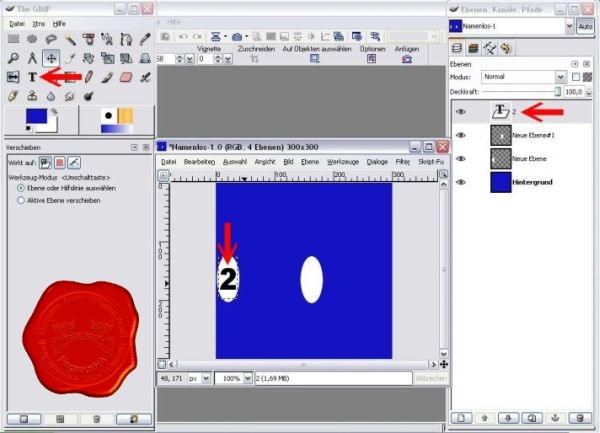Viewport: 600px width, 433px height.
Task: Select the Free Select lasso tool
Action: pyautogui.click(x=51, y=39)
